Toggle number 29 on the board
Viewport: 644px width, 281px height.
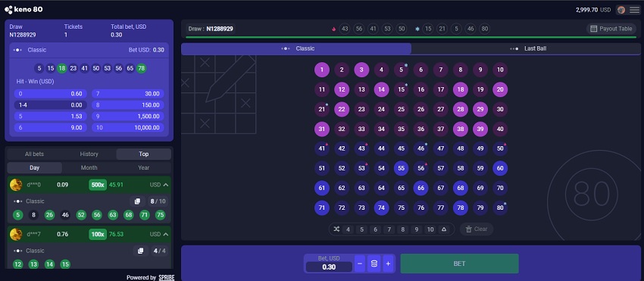(480, 109)
